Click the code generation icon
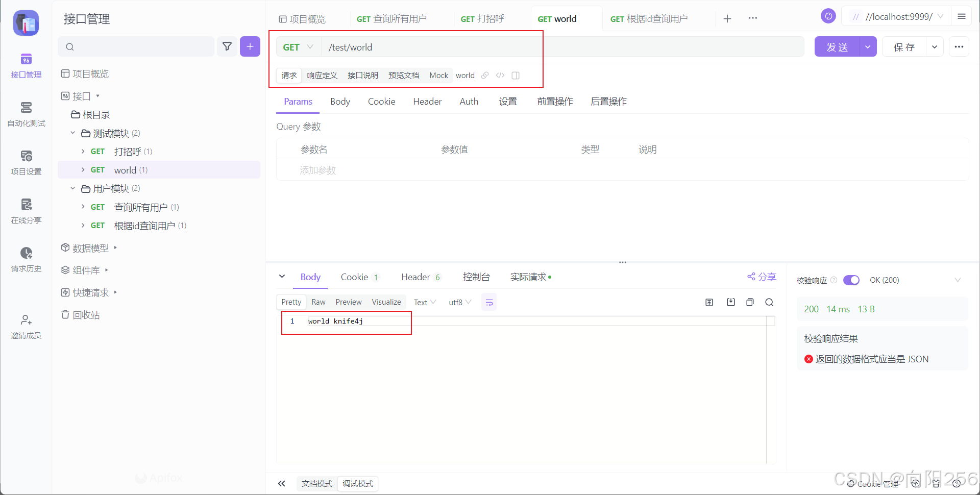The width and height of the screenshot is (980, 495). coord(500,76)
